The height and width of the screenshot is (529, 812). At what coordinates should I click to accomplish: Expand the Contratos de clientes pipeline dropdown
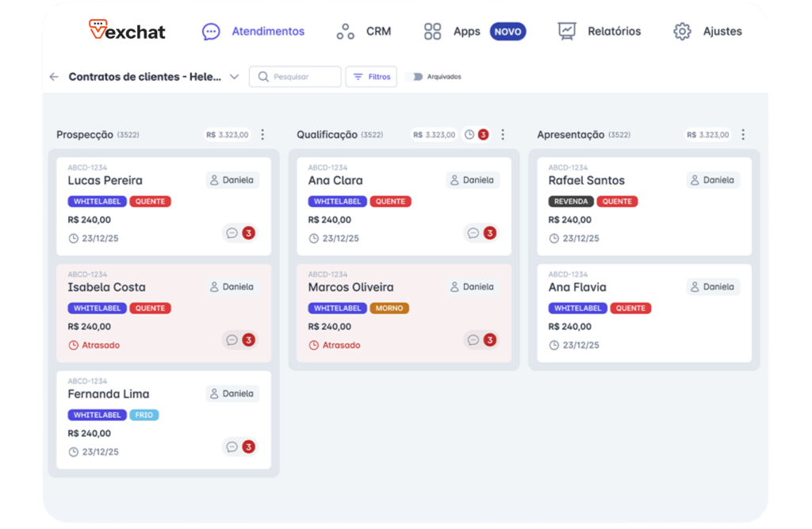pyautogui.click(x=234, y=77)
